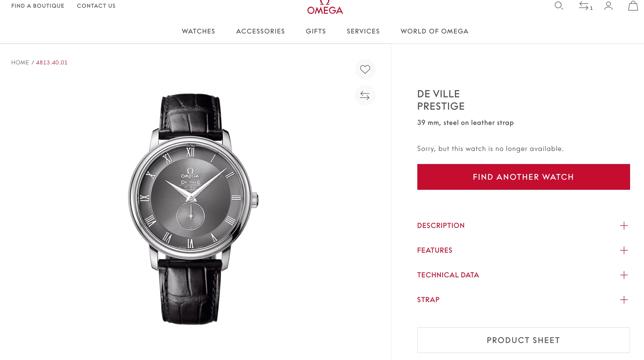Add watch to wishlist heart icon
This screenshot has width=644, height=360.
(x=365, y=70)
